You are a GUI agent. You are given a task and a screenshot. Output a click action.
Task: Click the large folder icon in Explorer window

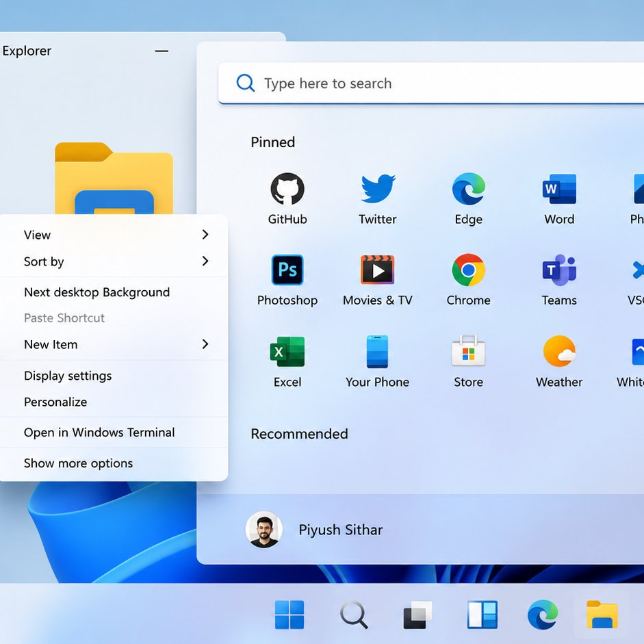pos(114,178)
